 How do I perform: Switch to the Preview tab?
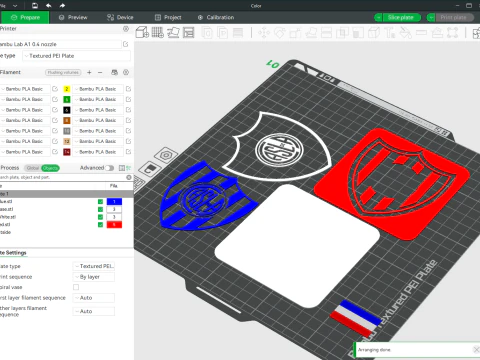click(73, 17)
